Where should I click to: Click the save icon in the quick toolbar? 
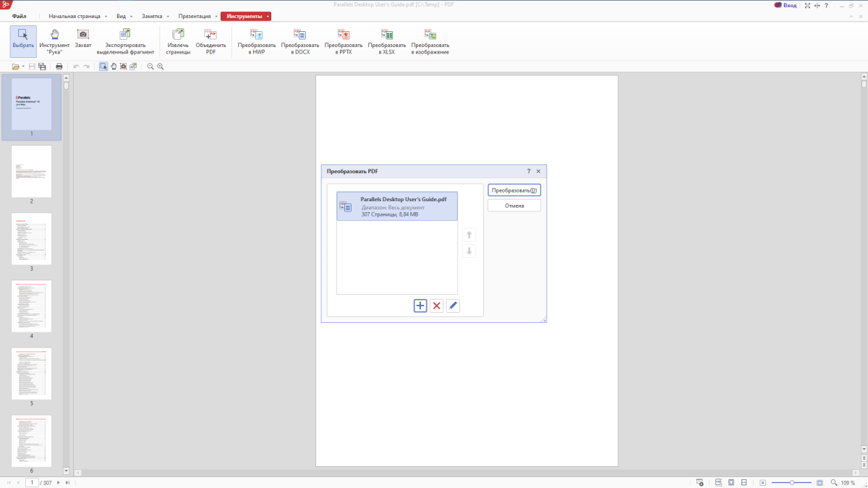click(x=33, y=67)
